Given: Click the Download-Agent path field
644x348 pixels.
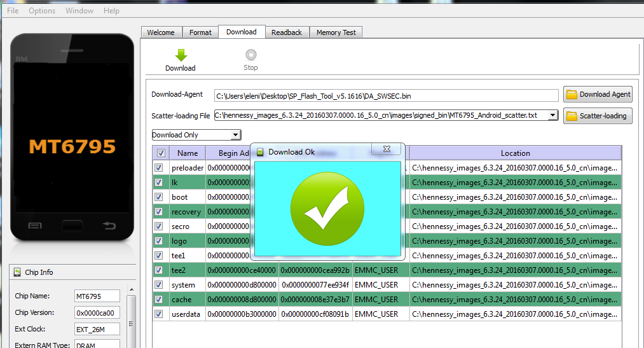Looking at the screenshot, I should click(386, 95).
